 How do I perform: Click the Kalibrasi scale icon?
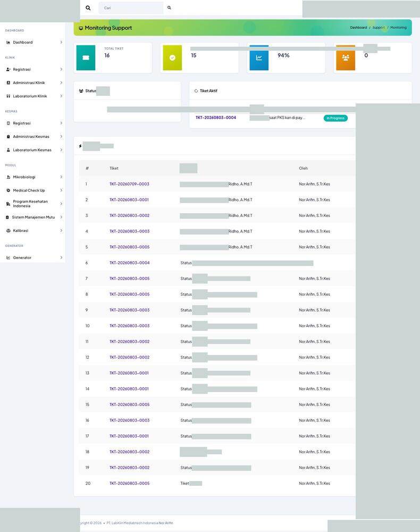[8, 231]
